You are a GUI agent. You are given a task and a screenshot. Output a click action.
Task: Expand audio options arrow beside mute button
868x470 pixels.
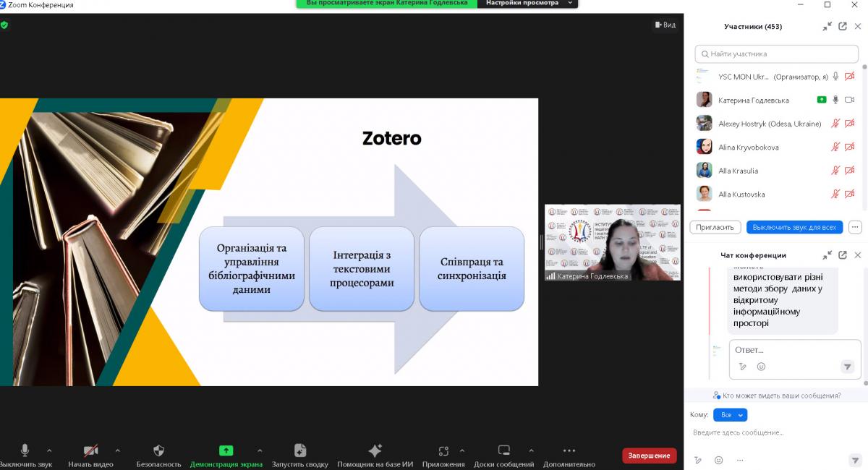pos(49,450)
